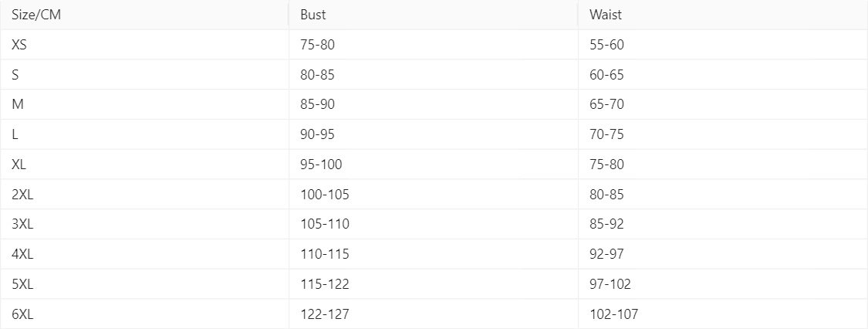
Task: Select the XS size cell
Action: pyautogui.click(x=21, y=45)
